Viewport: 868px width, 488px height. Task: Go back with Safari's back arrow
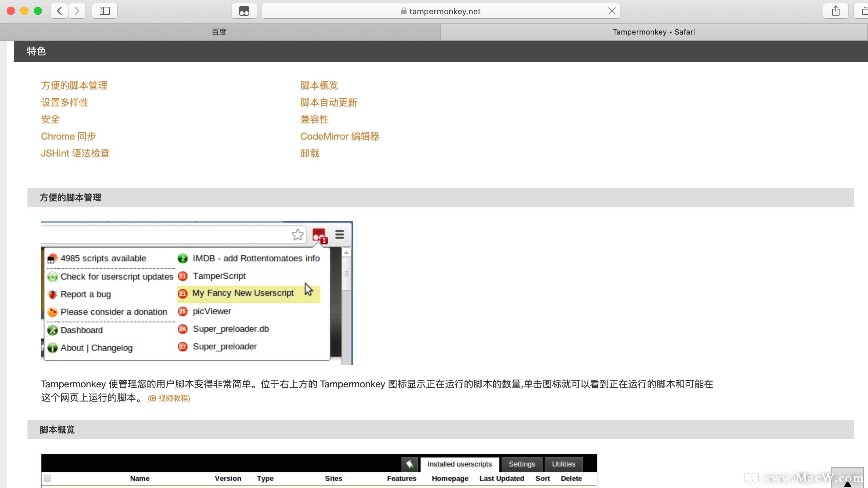tap(59, 11)
